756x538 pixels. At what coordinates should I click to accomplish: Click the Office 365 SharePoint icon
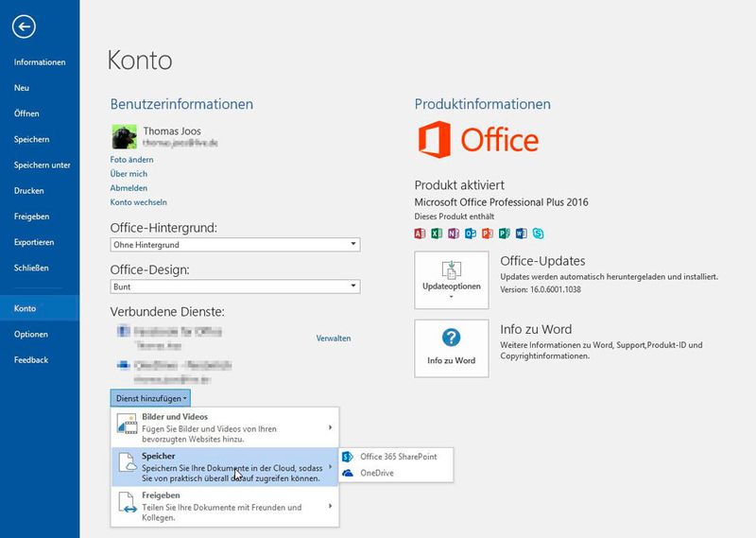tap(348, 457)
